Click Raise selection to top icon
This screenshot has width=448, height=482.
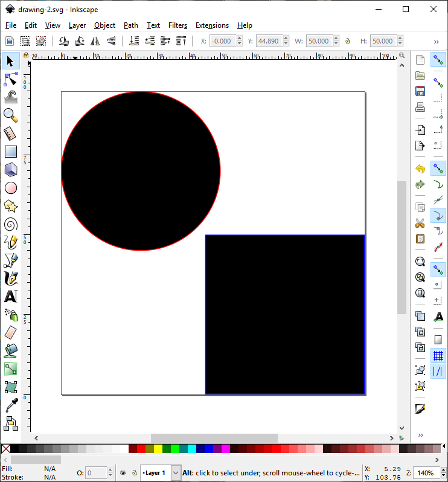click(x=181, y=41)
